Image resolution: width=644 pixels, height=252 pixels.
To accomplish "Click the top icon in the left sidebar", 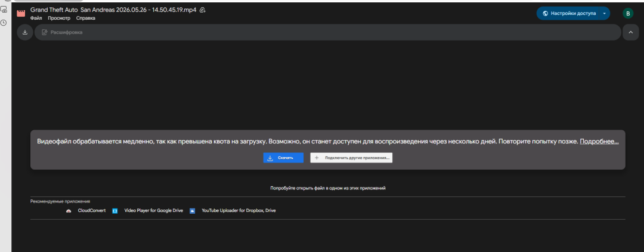I will tap(4, 10).
